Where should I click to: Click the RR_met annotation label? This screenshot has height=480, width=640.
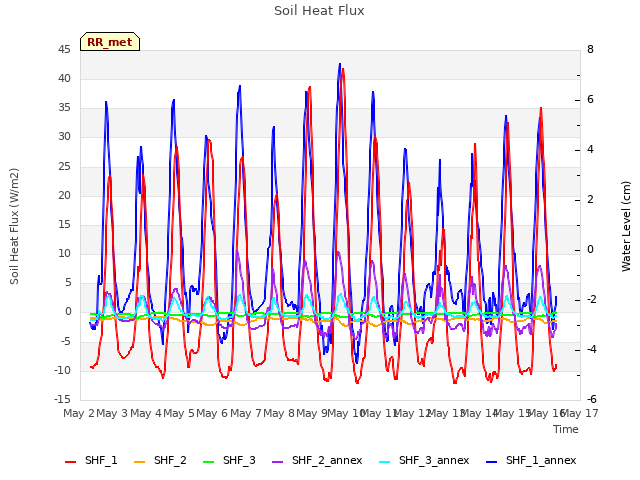pos(110,42)
